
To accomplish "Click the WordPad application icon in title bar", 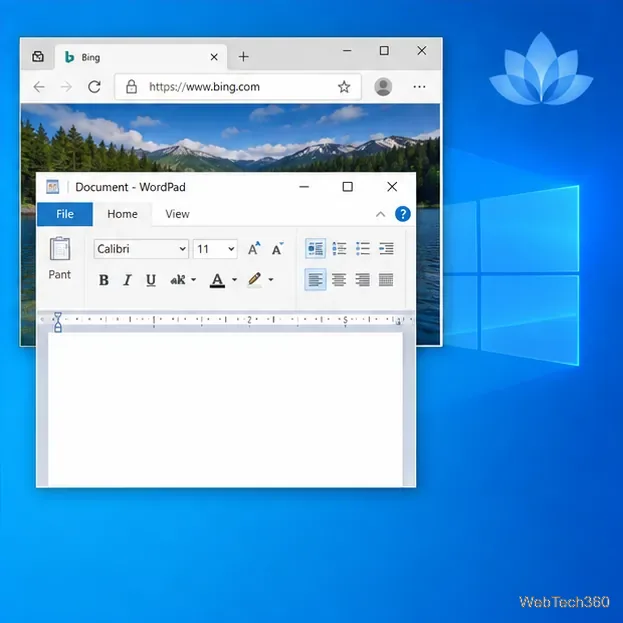I will (x=52, y=187).
